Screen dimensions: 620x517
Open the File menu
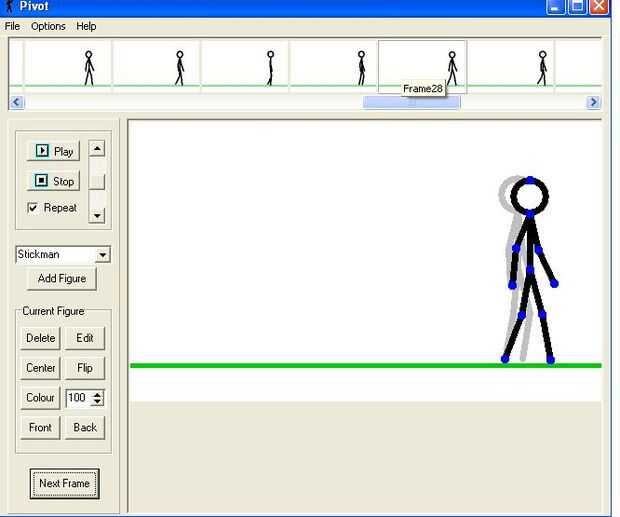(12, 26)
